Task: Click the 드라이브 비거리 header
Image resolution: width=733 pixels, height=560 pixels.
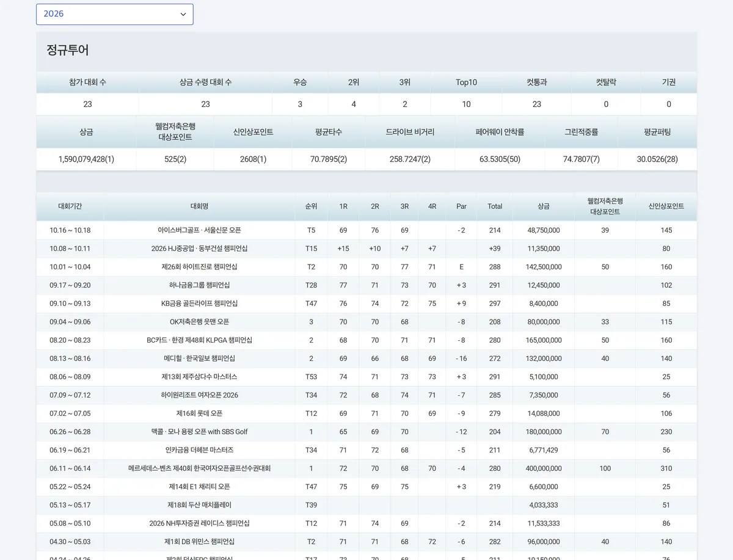Action: (410, 132)
